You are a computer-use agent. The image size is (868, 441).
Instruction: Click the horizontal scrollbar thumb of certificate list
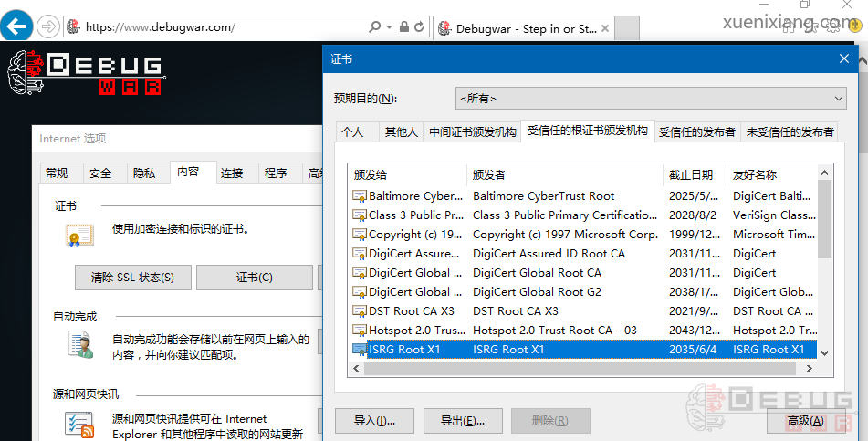(579, 369)
